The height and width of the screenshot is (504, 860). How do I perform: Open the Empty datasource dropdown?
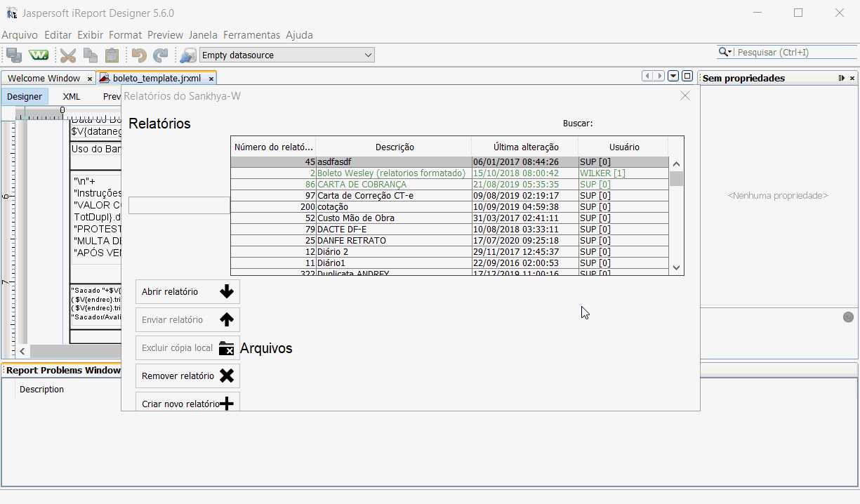287,55
